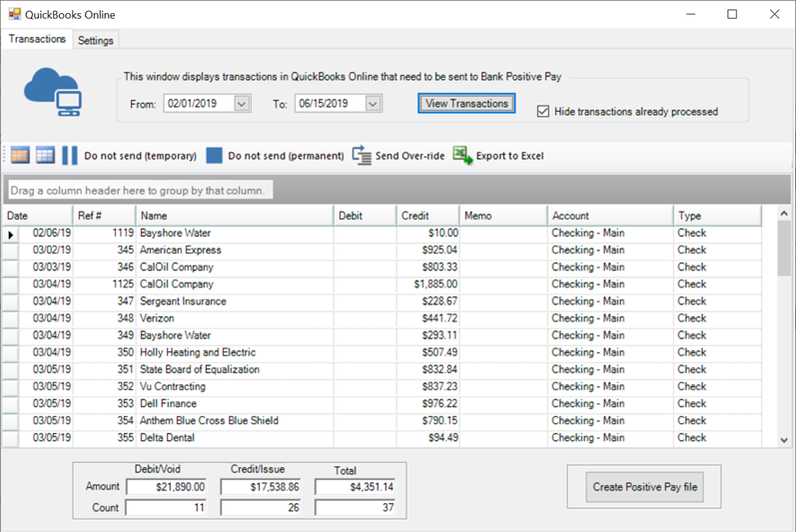Click the Credit/Issue Count field 26
Screen dimensions: 796x532
[x=261, y=508]
